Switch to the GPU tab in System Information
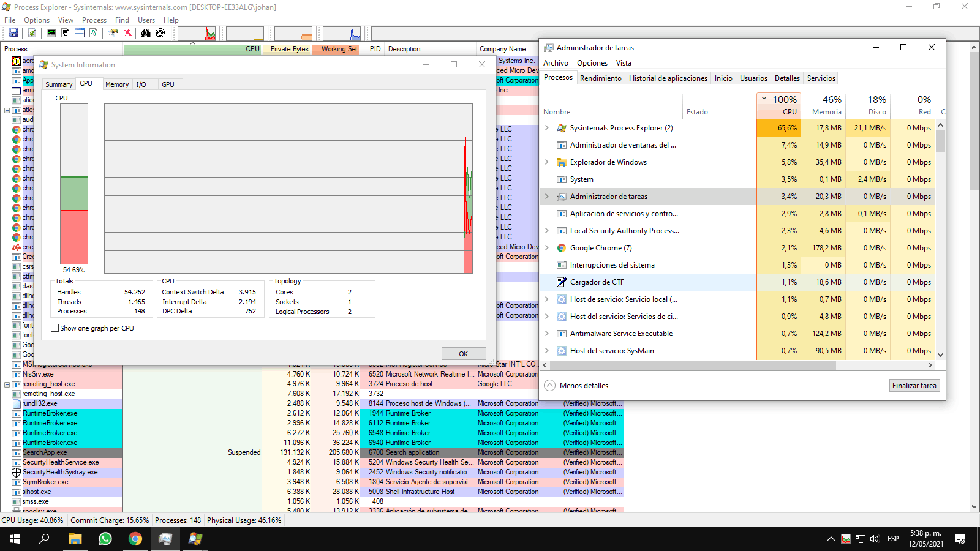Viewport: 980px width, 551px height. (168, 84)
